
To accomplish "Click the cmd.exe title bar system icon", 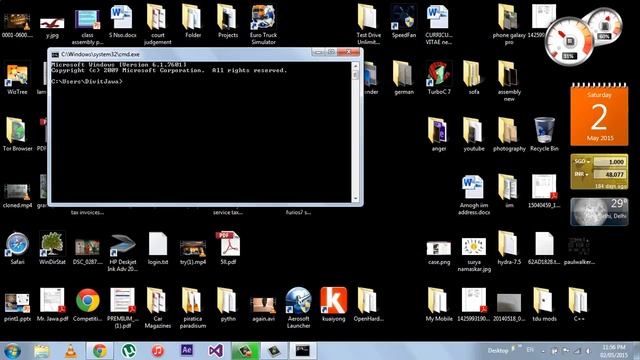I will [x=55, y=54].
